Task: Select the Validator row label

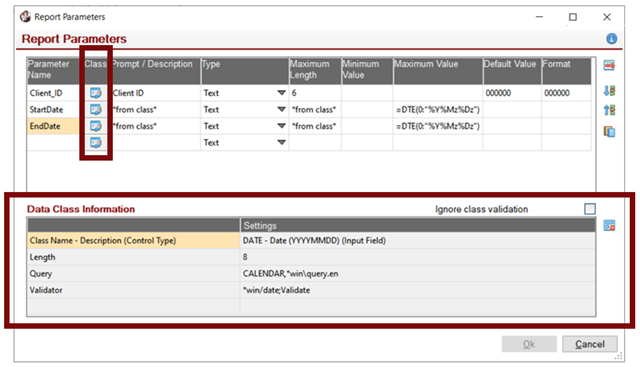Action: (x=133, y=290)
